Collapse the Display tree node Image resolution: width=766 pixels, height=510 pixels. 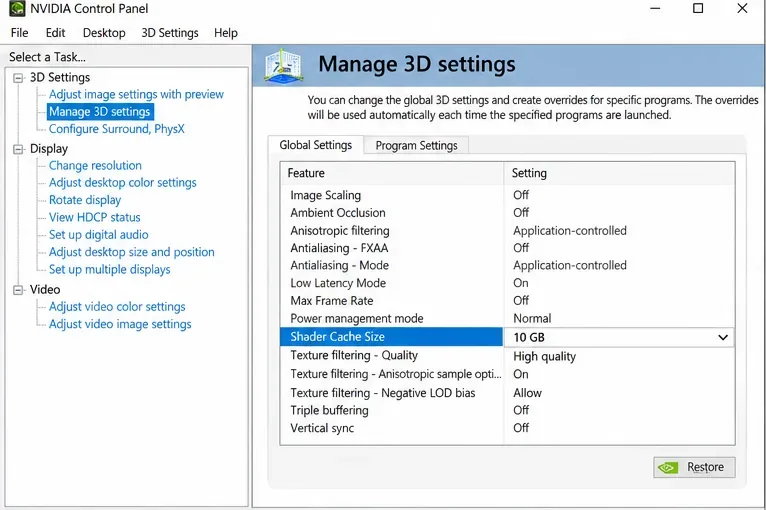pyautogui.click(x=18, y=149)
